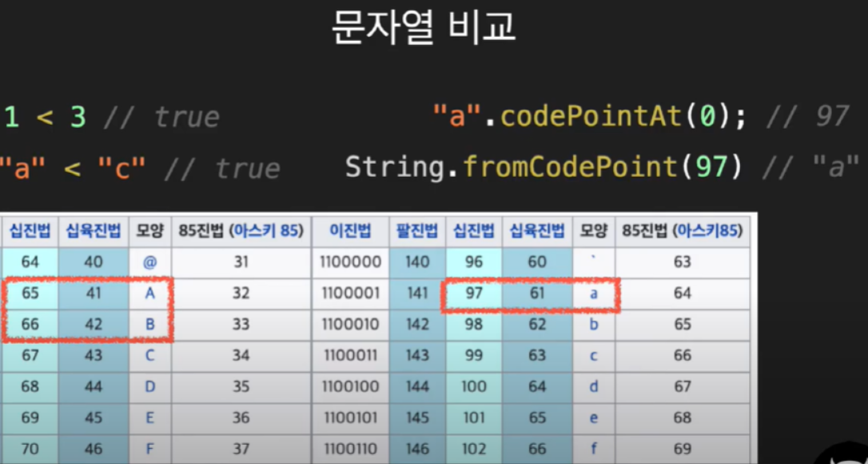Click the binary cell 1100110
This screenshot has width=868, height=464.
point(350,448)
